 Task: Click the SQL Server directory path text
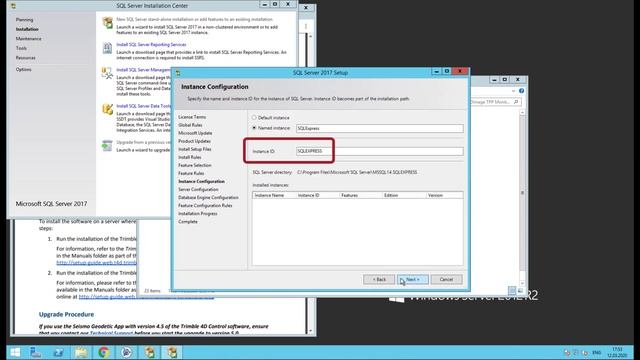click(x=357, y=172)
